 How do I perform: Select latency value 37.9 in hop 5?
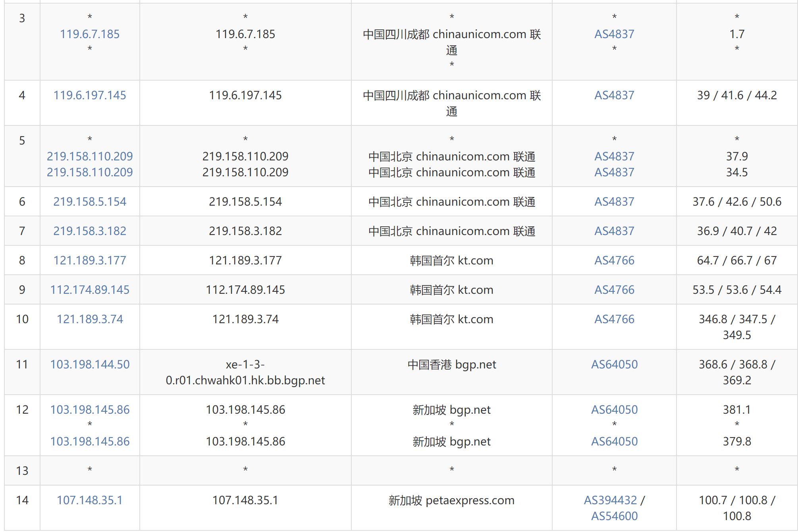point(737,156)
